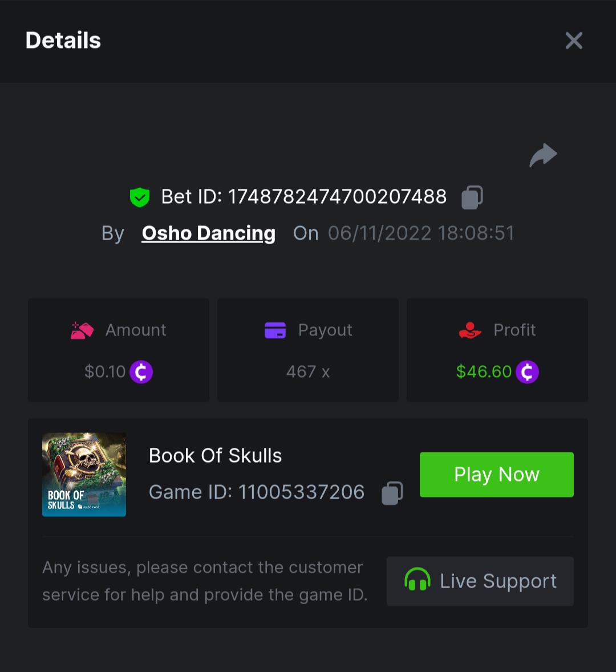Image resolution: width=616 pixels, height=672 pixels.
Task: Open the Book Of Skulls thumbnail
Action: coord(84,475)
